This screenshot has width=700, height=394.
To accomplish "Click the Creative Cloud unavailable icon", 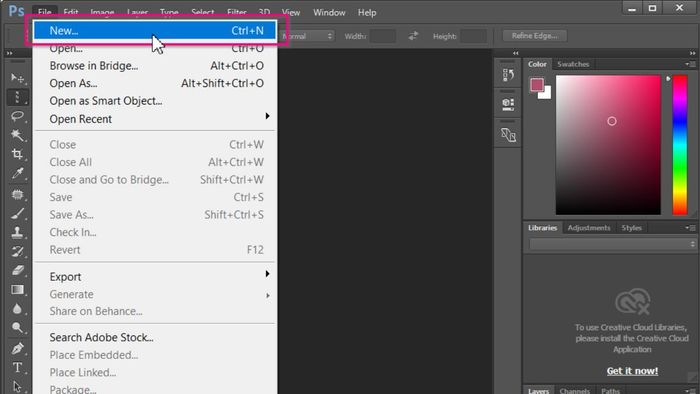I will [632, 302].
